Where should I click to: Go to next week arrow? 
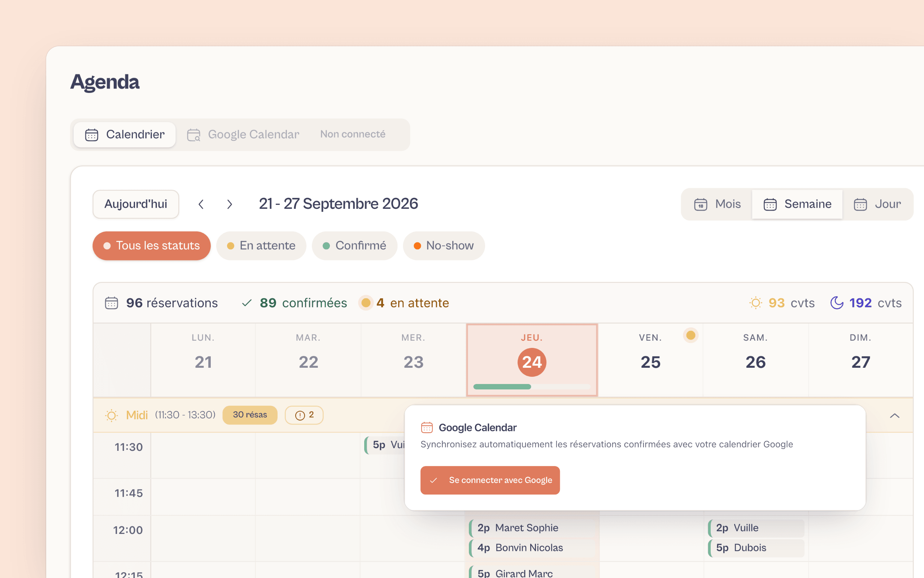coord(229,204)
